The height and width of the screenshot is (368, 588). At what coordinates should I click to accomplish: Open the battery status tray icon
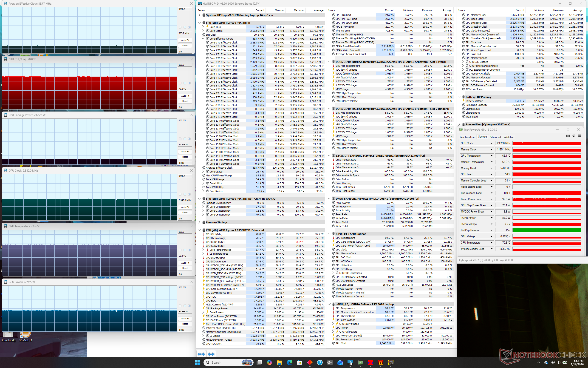(565, 363)
